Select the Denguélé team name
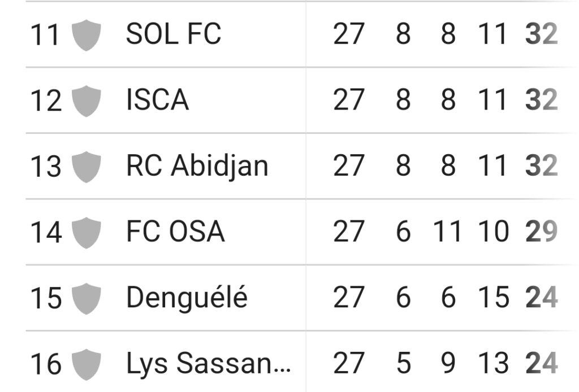 coord(187,298)
